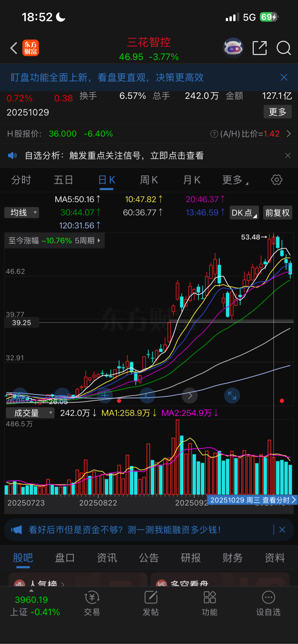
Task: Switch to the 周K chart tab
Action: coord(149,180)
